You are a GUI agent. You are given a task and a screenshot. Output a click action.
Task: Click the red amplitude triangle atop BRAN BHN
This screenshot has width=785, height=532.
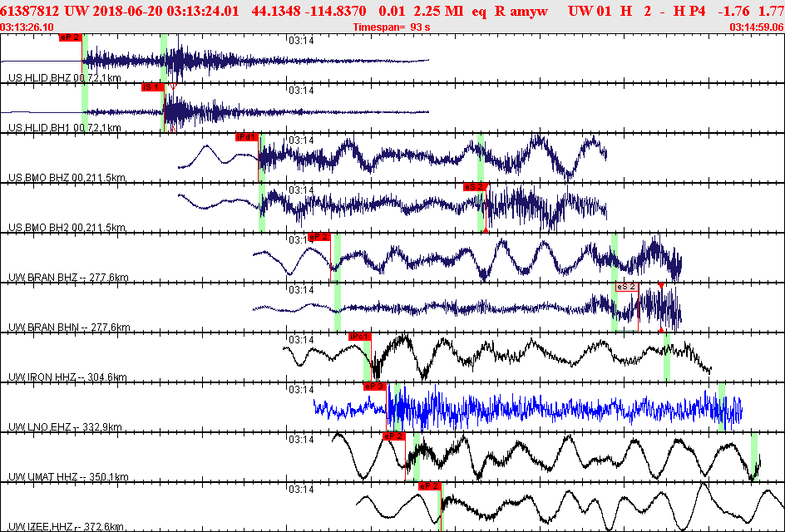661,286
